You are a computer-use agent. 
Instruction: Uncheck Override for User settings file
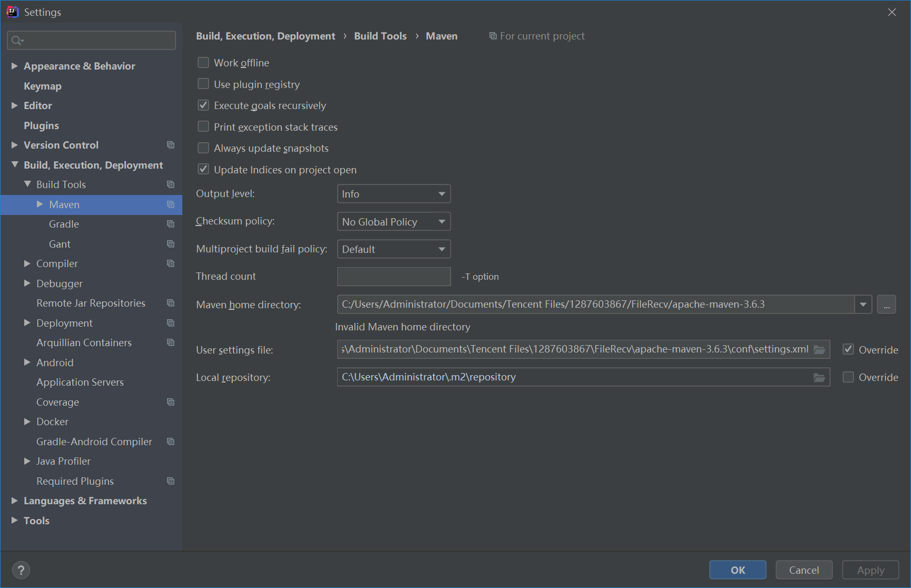coord(848,349)
